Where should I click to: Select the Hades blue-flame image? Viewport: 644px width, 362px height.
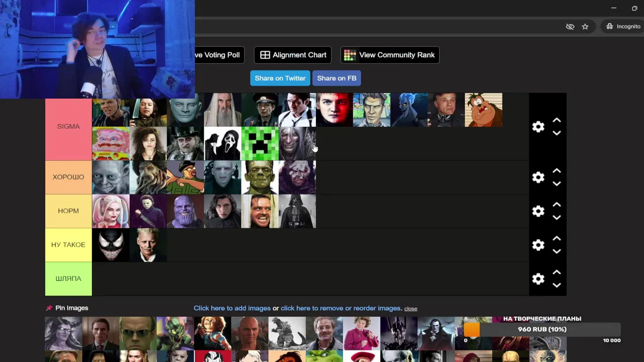pyautogui.click(x=409, y=110)
